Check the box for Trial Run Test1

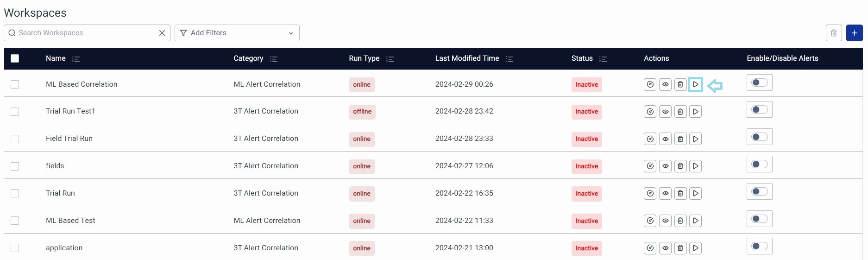pos(15,112)
